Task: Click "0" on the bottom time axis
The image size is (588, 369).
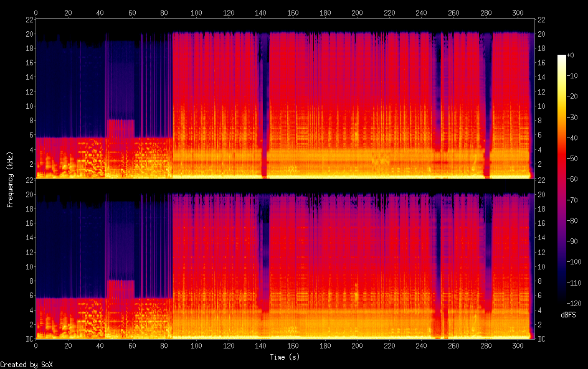Action: (36, 346)
